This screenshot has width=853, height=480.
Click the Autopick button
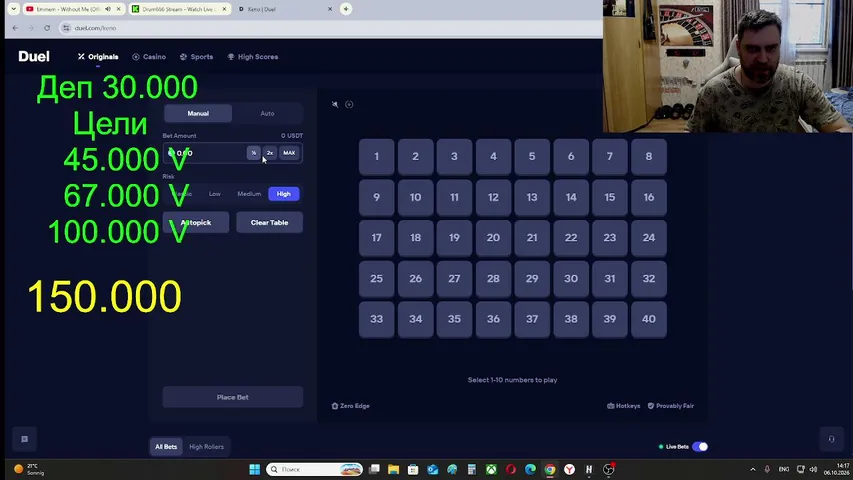pyautogui.click(x=196, y=223)
